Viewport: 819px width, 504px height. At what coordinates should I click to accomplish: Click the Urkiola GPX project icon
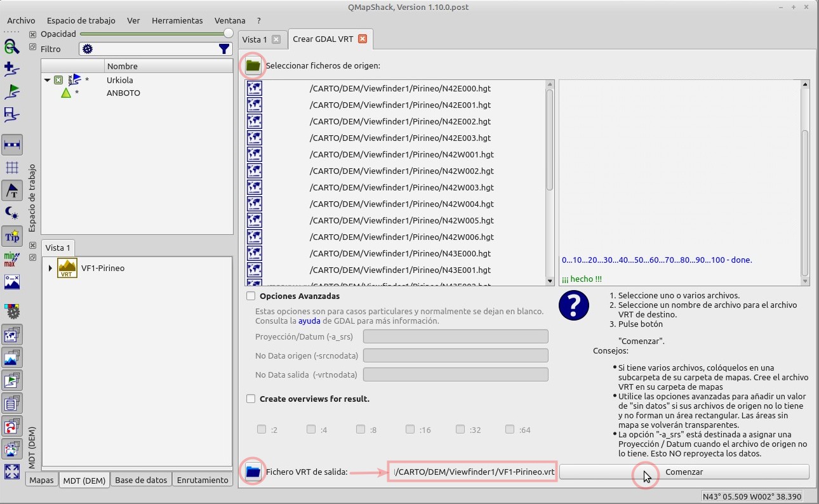[x=74, y=80]
